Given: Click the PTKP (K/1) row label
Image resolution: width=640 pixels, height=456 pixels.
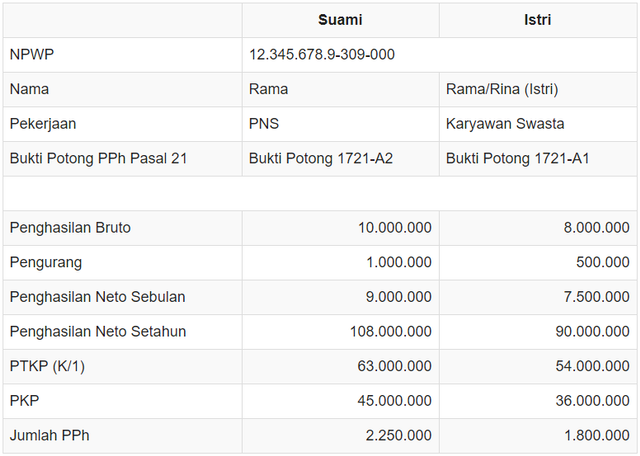Looking at the screenshot, I should tap(47, 366).
